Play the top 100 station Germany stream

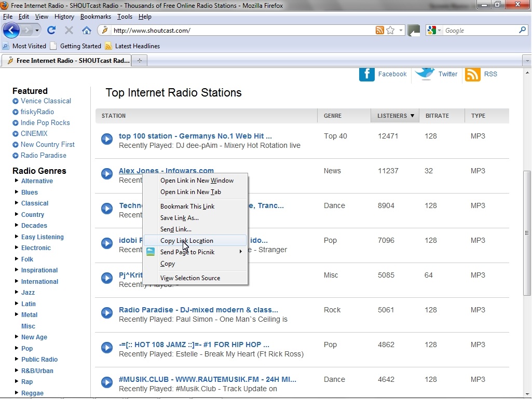[107, 139]
